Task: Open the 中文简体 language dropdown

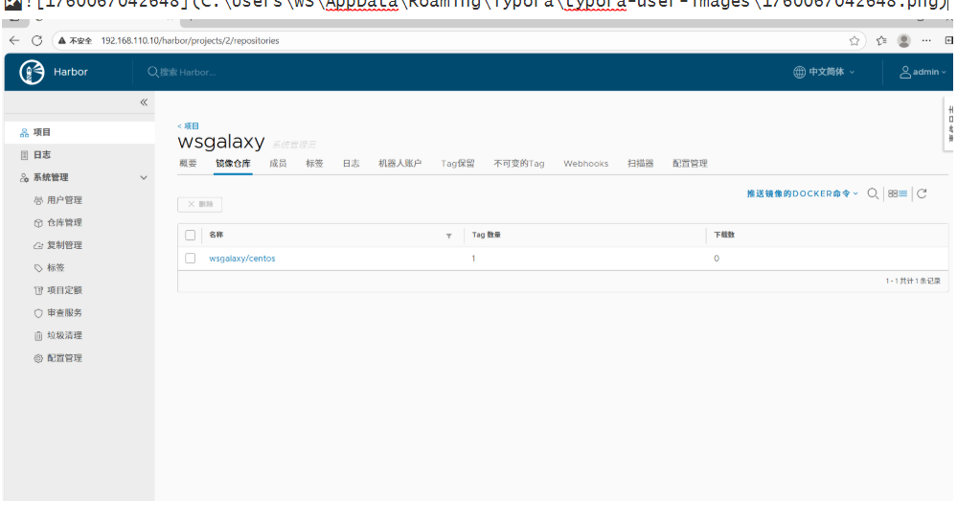Action: (825, 72)
